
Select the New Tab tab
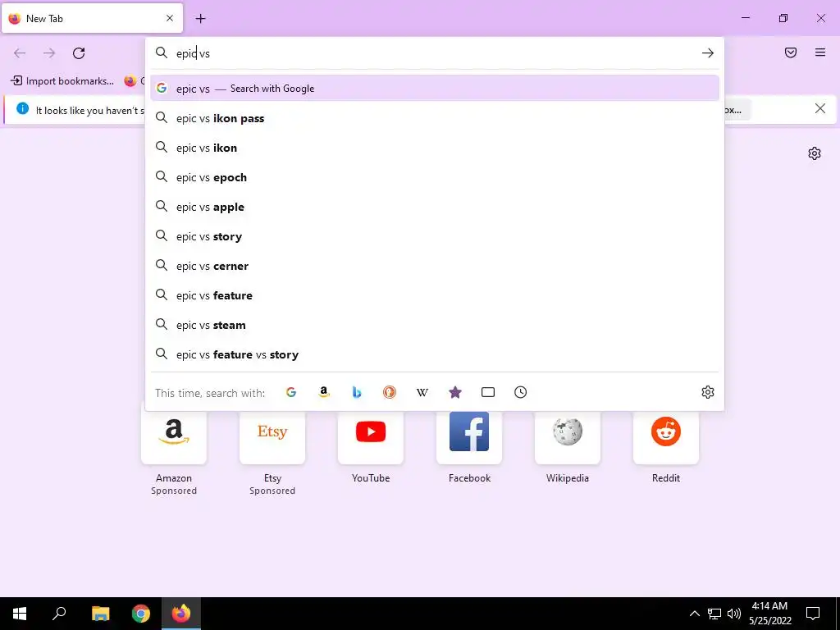point(92,18)
